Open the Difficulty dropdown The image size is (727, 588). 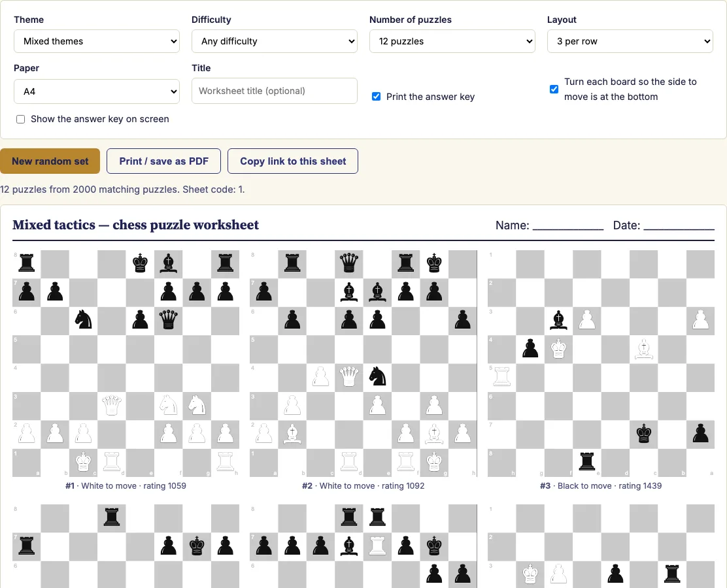[x=275, y=41]
